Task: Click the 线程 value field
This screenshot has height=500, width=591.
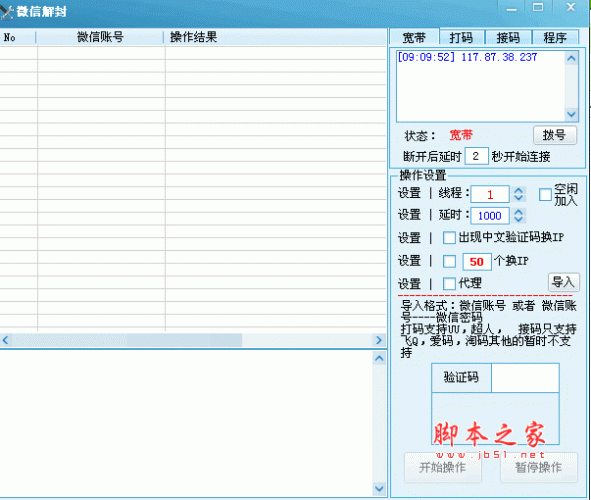Action: tap(490, 194)
